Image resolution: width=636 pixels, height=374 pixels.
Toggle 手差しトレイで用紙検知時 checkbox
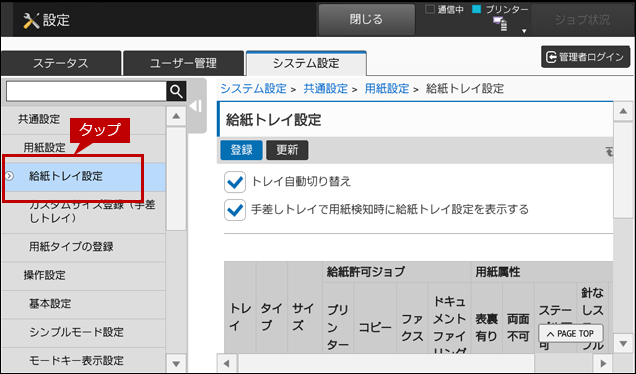[235, 210]
